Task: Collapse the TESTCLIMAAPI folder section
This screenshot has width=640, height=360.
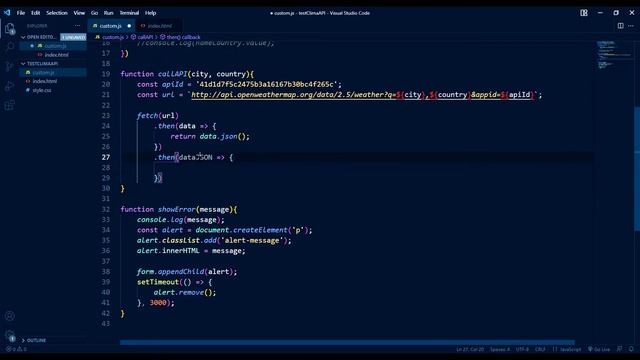Action: 23,64
